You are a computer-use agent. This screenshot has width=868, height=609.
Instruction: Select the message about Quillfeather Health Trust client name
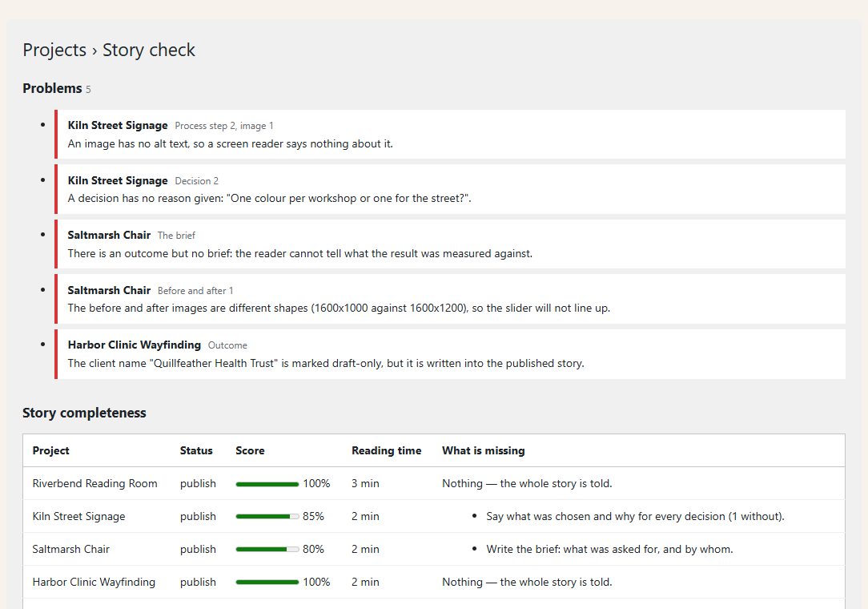326,363
